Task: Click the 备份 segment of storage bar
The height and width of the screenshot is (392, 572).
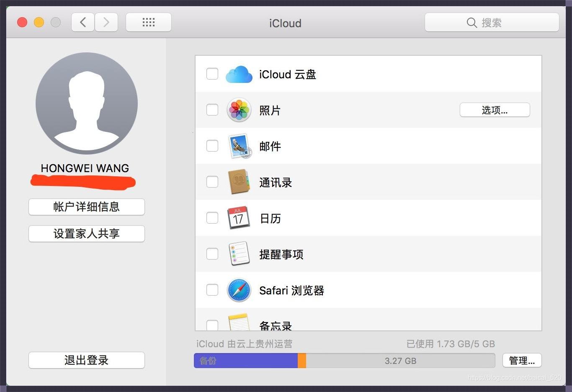Action: click(246, 361)
